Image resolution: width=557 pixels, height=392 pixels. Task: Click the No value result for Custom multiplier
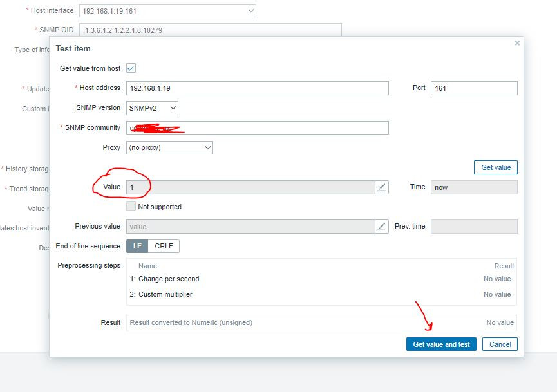coord(497,294)
